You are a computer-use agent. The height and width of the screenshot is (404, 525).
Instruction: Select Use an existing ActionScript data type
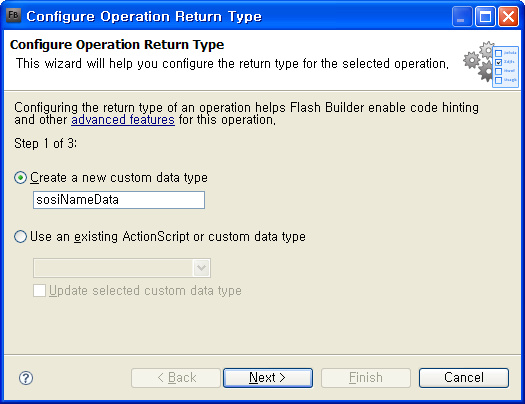pos(20,237)
